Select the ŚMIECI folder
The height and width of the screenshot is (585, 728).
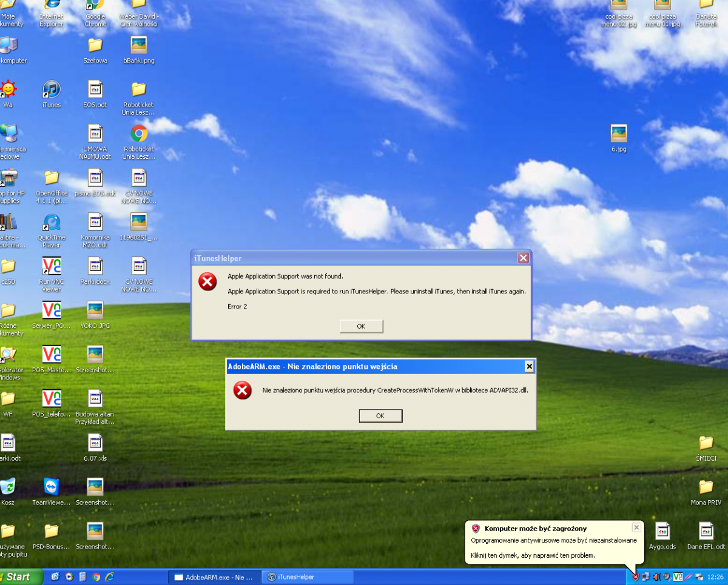pos(706,448)
